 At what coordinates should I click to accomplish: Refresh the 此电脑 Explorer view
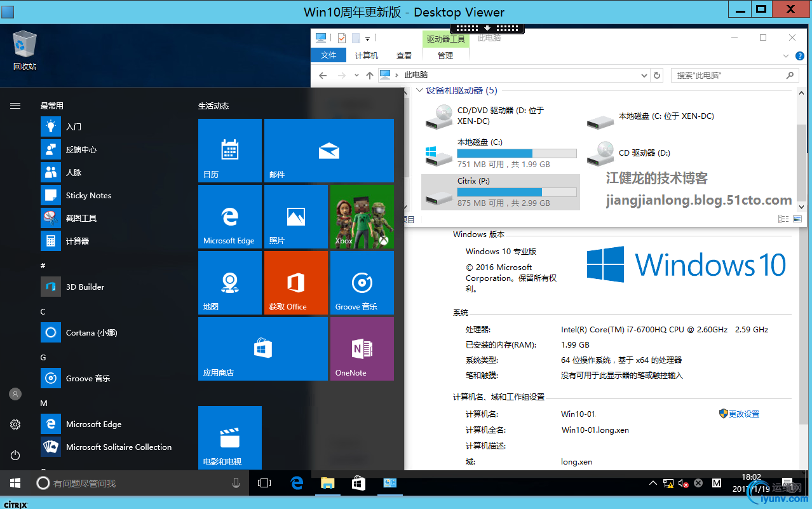(x=657, y=75)
